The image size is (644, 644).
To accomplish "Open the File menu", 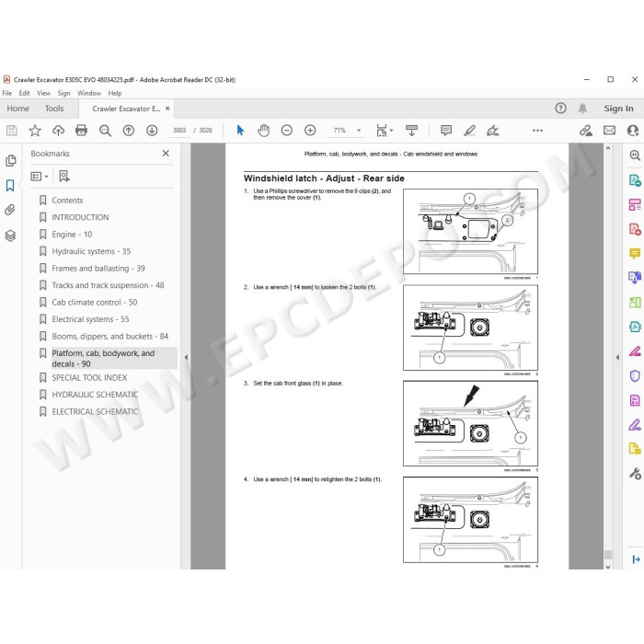I will pos(7,93).
